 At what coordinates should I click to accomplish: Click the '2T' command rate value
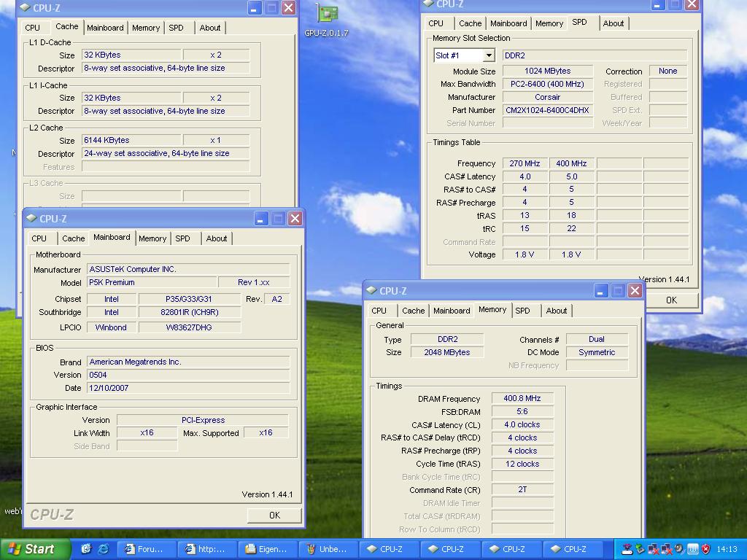(x=522, y=489)
